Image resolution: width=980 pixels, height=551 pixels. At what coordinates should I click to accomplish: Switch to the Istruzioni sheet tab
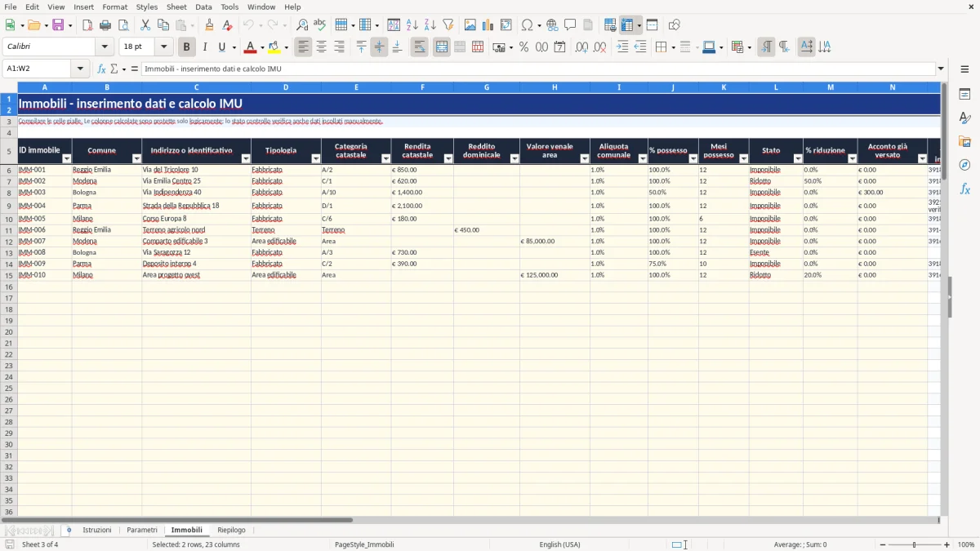pos(97,530)
